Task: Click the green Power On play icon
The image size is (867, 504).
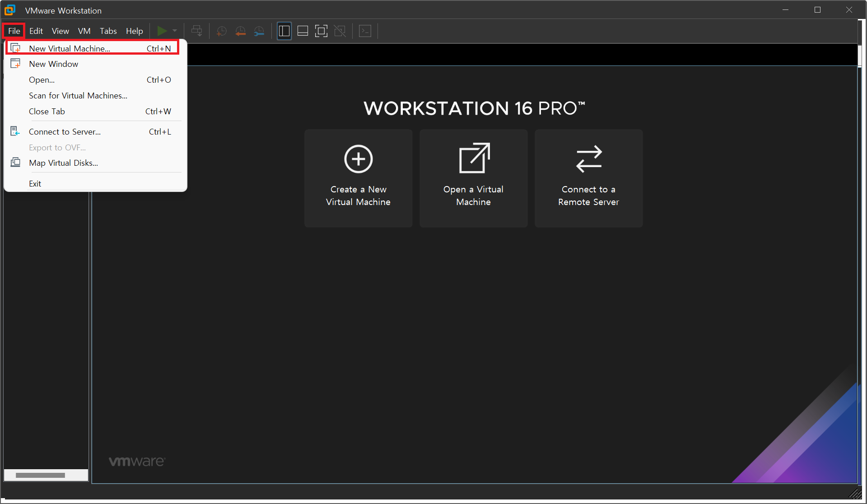Action: 162,31
